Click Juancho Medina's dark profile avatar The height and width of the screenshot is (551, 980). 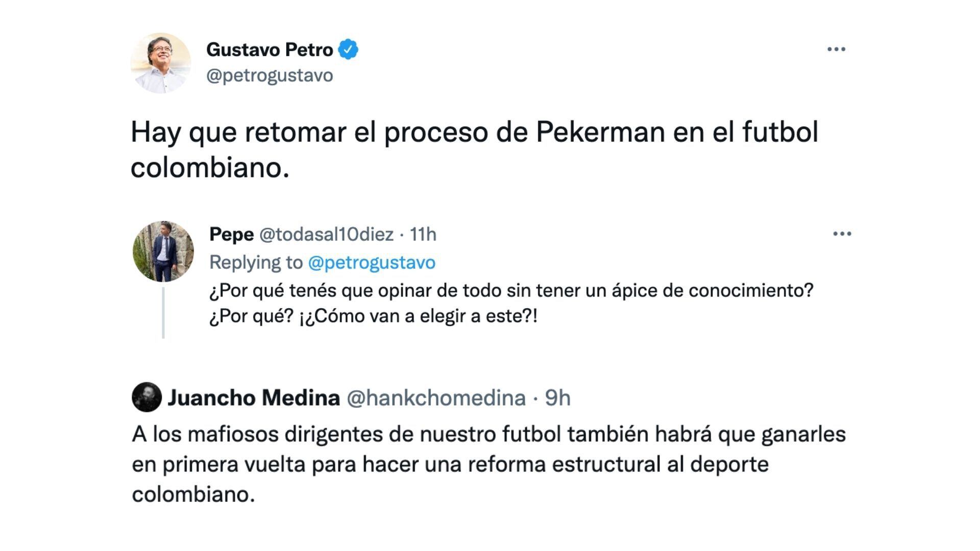(146, 397)
